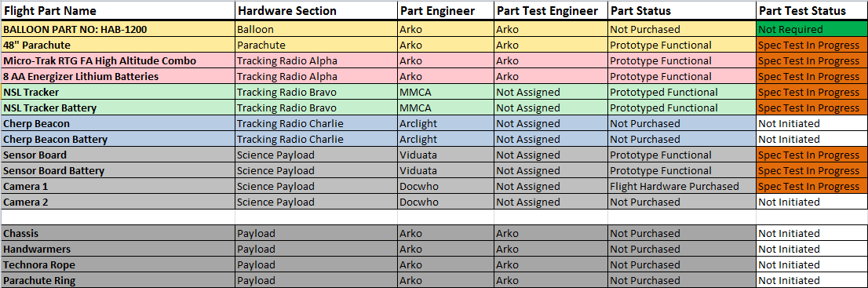Click the Chassis row name cell

118,234
